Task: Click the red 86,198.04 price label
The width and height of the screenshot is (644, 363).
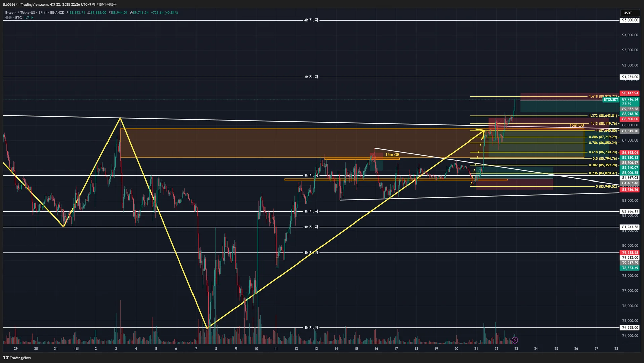Action: (x=630, y=153)
